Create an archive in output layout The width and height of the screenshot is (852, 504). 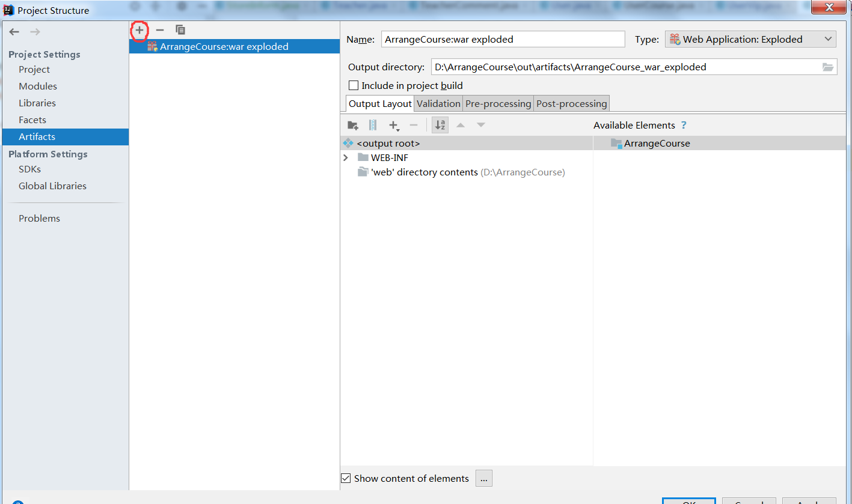click(x=373, y=125)
